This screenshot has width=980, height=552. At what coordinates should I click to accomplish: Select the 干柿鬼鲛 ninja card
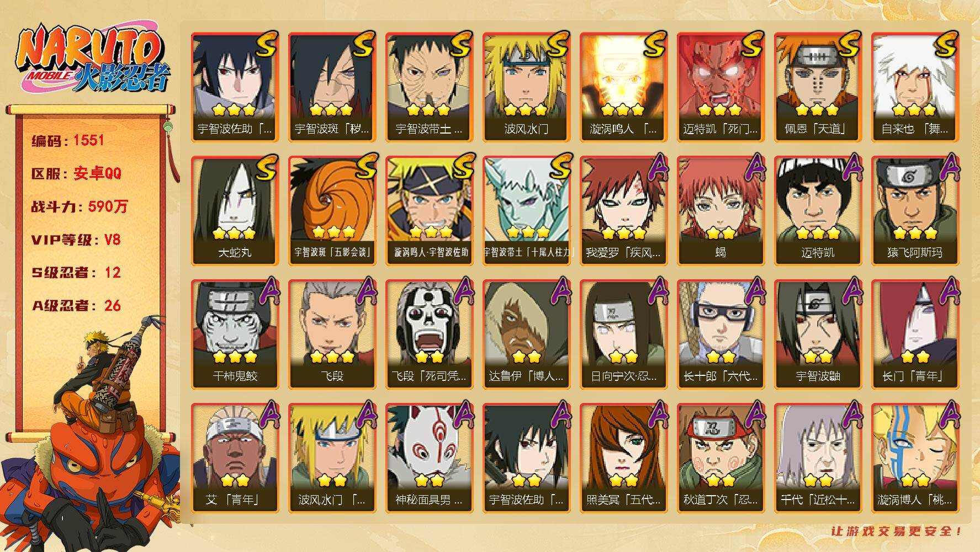[235, 335]
